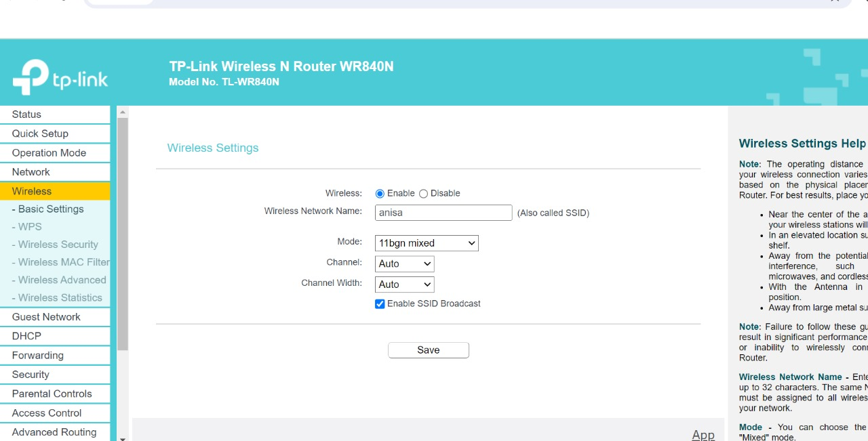Select the Disable wireless radio button
The width and height of the screenshot is (868, 441).
pyautogui.click(x=423, y=194)
